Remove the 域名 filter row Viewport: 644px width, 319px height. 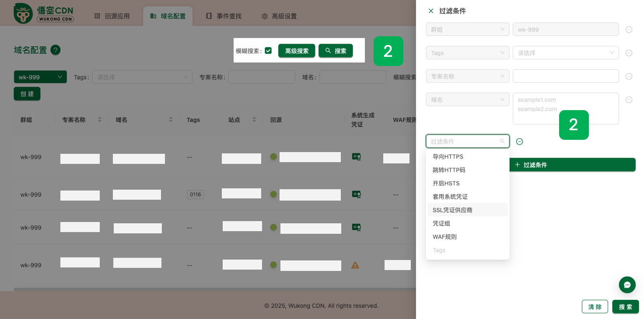pos(629,100)
